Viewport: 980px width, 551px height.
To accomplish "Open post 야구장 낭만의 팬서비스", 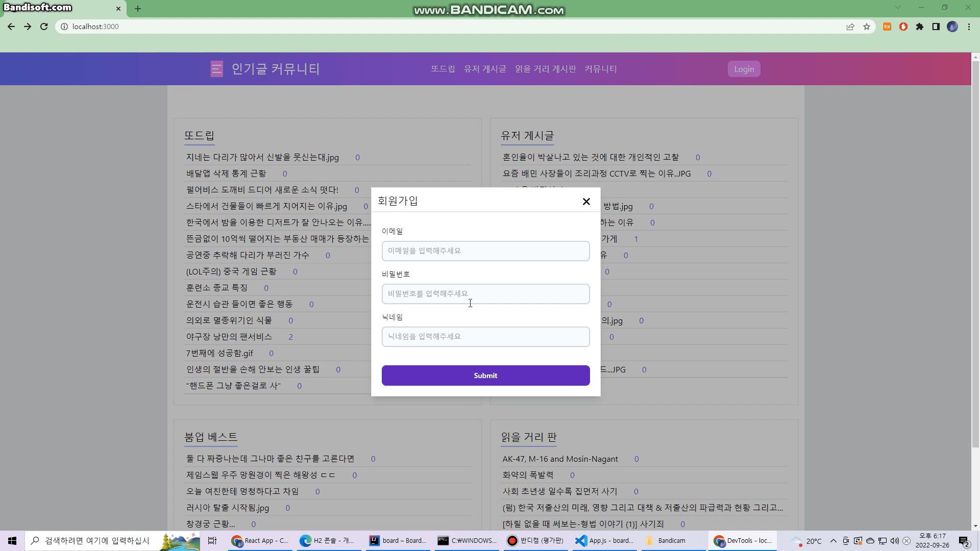I will [x=229, y=337].
